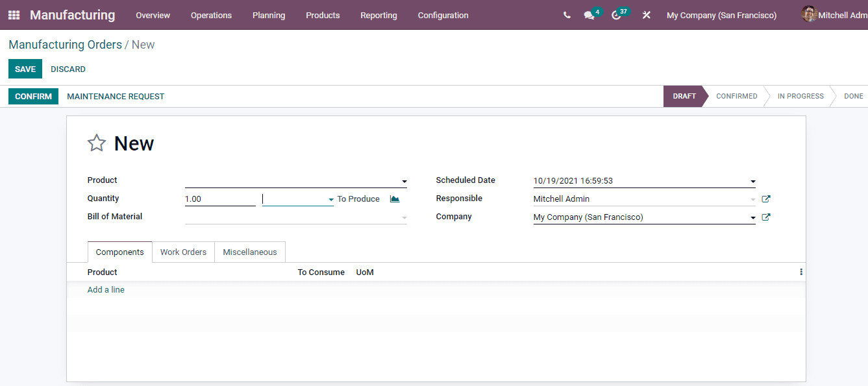
Task: Add a component line
Action: point(105,289)
